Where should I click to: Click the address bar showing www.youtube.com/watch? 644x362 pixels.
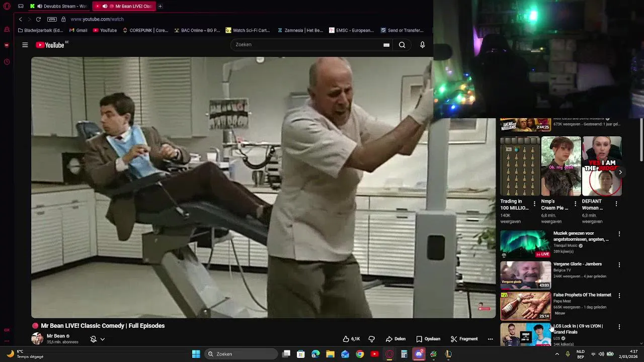[x=97, y=19]
